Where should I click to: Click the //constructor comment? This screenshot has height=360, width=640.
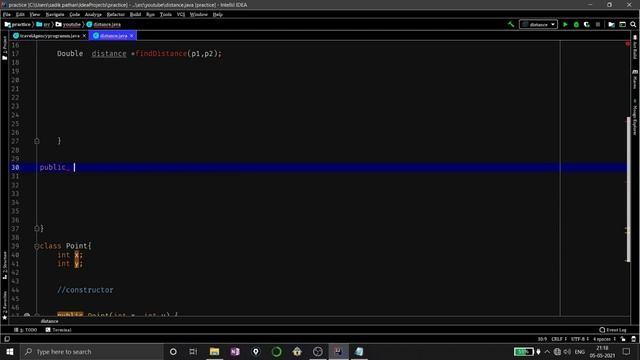[x=85, y=290]
